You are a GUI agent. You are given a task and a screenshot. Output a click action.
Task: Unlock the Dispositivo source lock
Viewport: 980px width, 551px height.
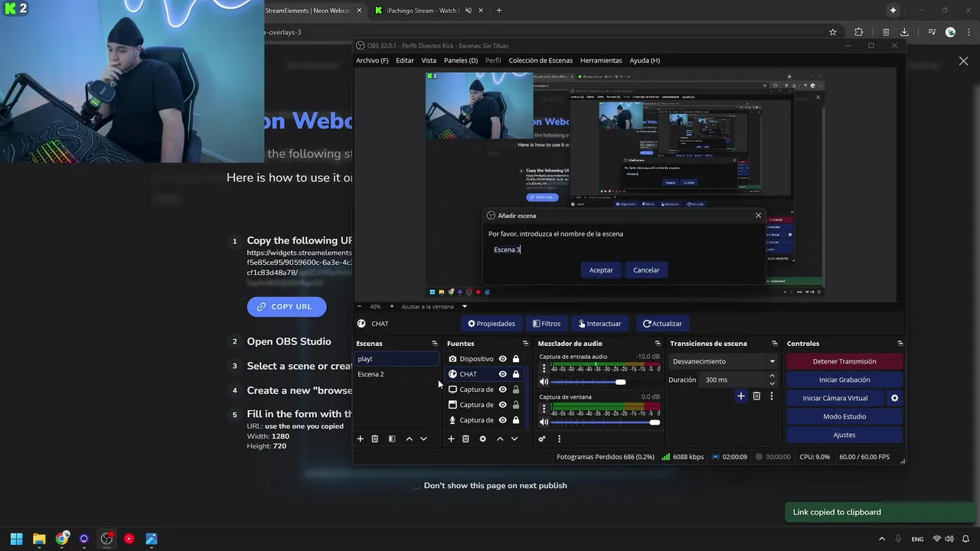pyautogui.click(x=516, y=359)
